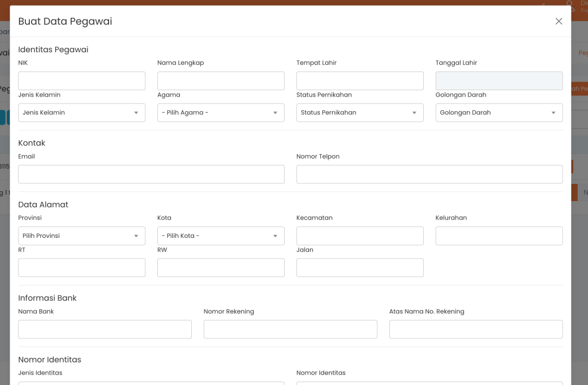
Task: Focus the Kelurahan text field
Action: pyautogui.click(x=498, y=236)
